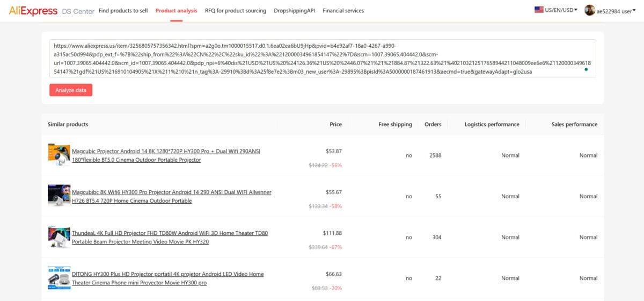Open the user avatar picture
644x301 pixels.
pos(590,10)
